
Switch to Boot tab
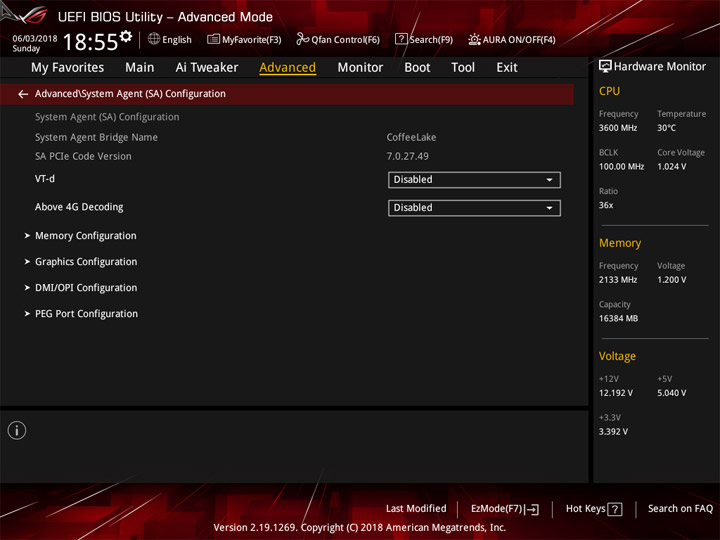coord(417,68)
